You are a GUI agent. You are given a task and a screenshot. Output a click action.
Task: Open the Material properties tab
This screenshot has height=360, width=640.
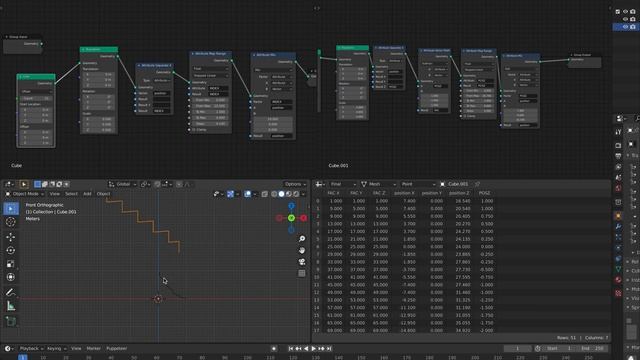click(618, 280)
